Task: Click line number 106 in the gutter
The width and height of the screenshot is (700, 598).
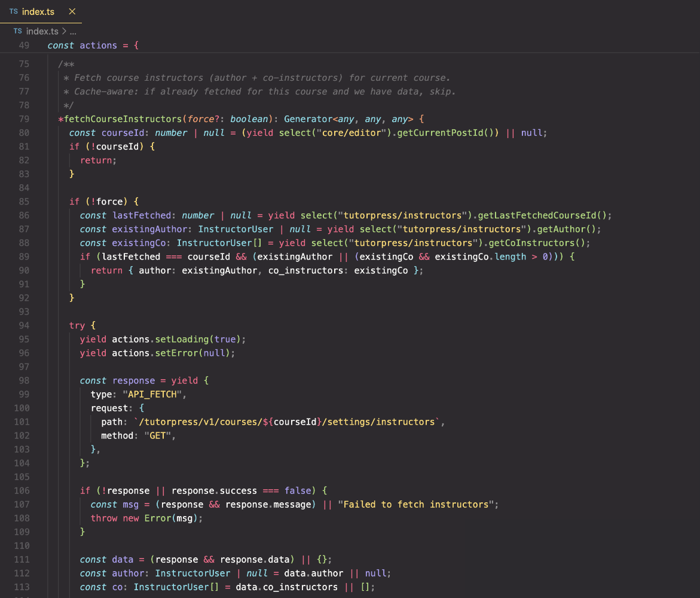Action: click(22, 490)
